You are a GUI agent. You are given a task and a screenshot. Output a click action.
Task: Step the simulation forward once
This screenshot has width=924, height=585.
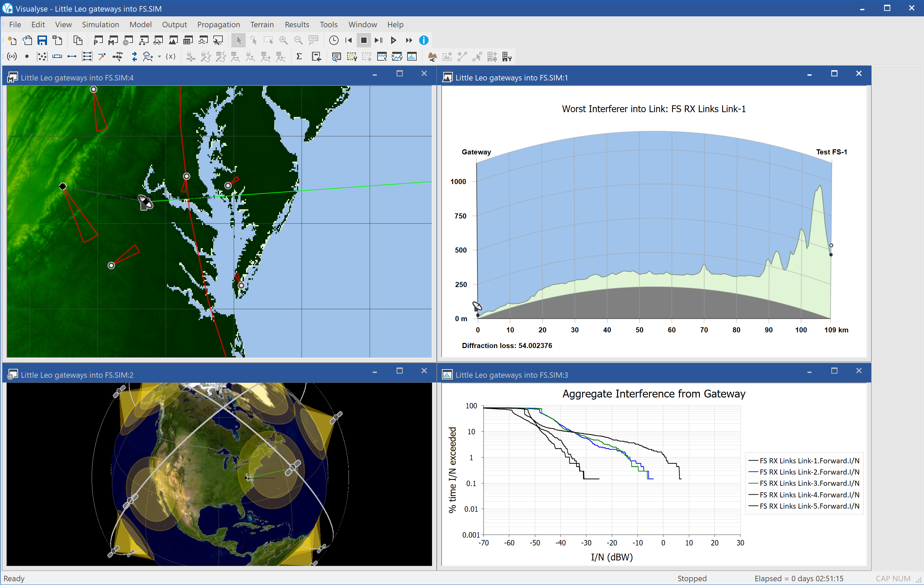point(379,40)
